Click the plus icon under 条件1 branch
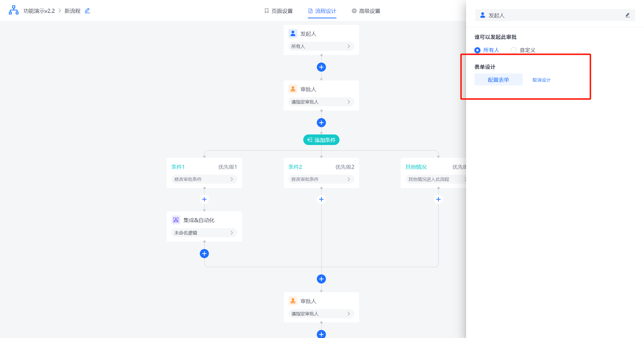 (204, 199)
